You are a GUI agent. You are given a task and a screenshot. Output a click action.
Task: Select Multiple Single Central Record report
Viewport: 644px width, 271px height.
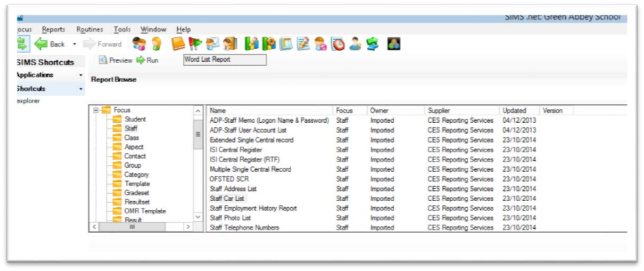pyautogui.click(x=250, y=169)
